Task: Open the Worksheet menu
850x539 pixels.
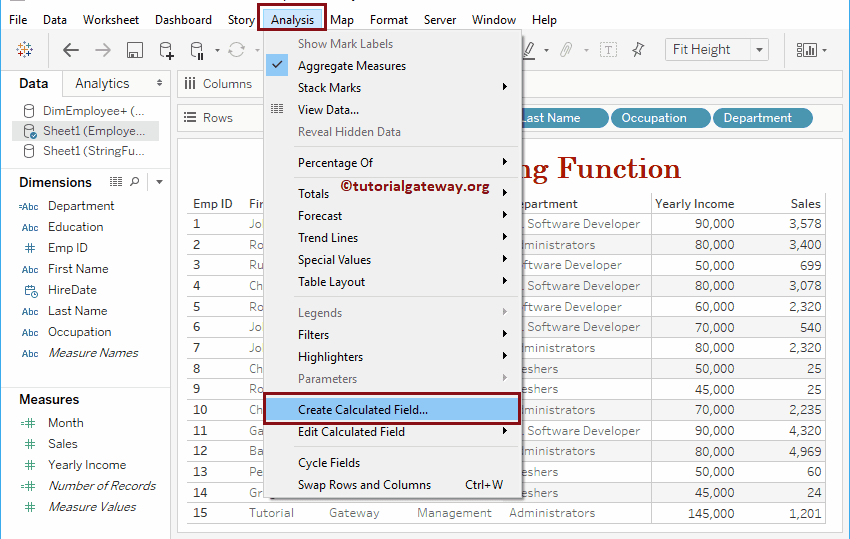Action: point(111,20)
